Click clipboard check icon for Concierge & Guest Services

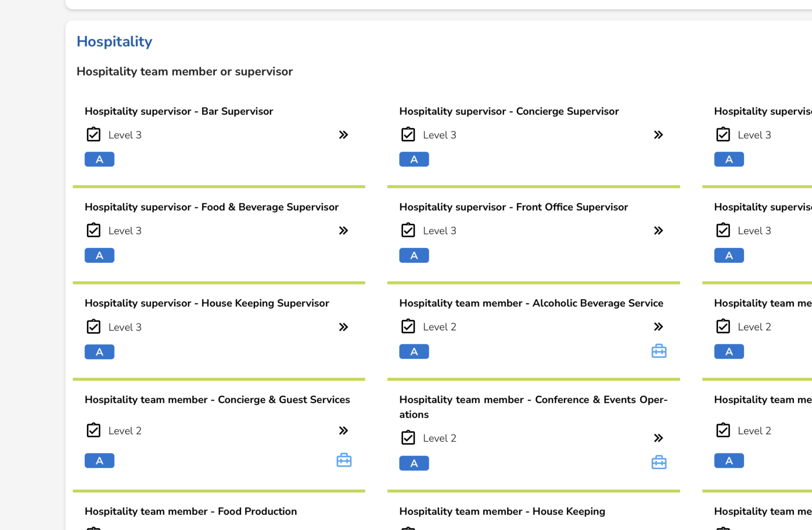[93, 430]
